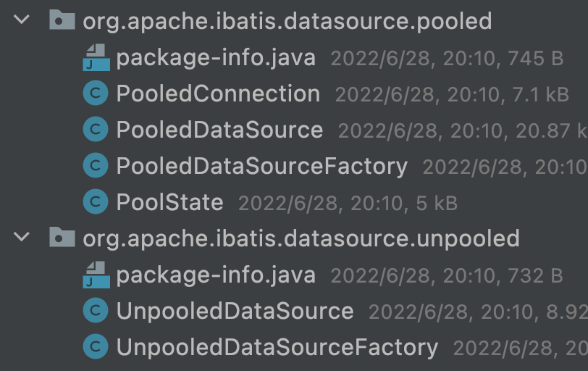Click the PoolState class icon
588x371 pixels.
pos(96,202)
